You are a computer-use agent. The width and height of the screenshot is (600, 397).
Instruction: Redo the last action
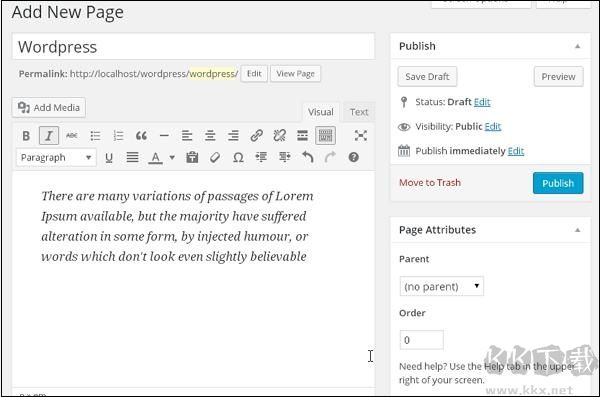click(x=330, y=157)
